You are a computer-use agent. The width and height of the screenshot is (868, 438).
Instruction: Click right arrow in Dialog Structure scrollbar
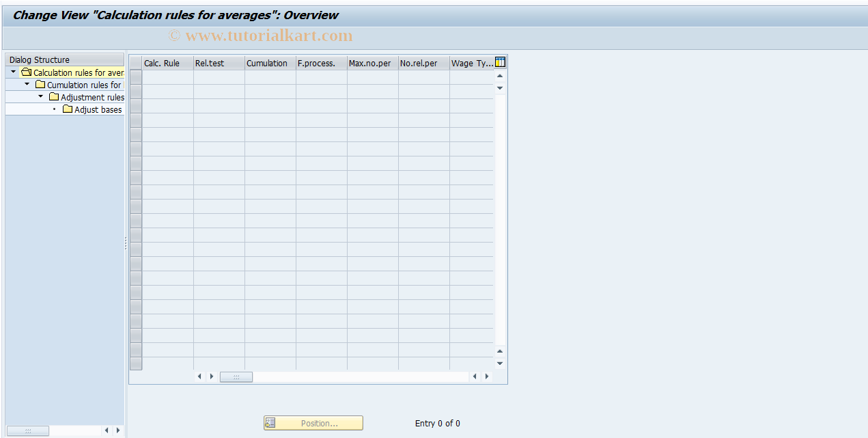117,430
